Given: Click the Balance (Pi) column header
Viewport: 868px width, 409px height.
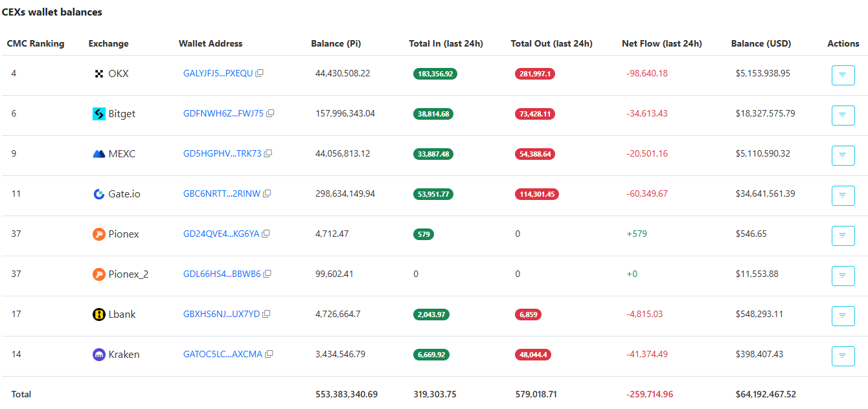Looking at the screenshot, I should pos(336,43).
